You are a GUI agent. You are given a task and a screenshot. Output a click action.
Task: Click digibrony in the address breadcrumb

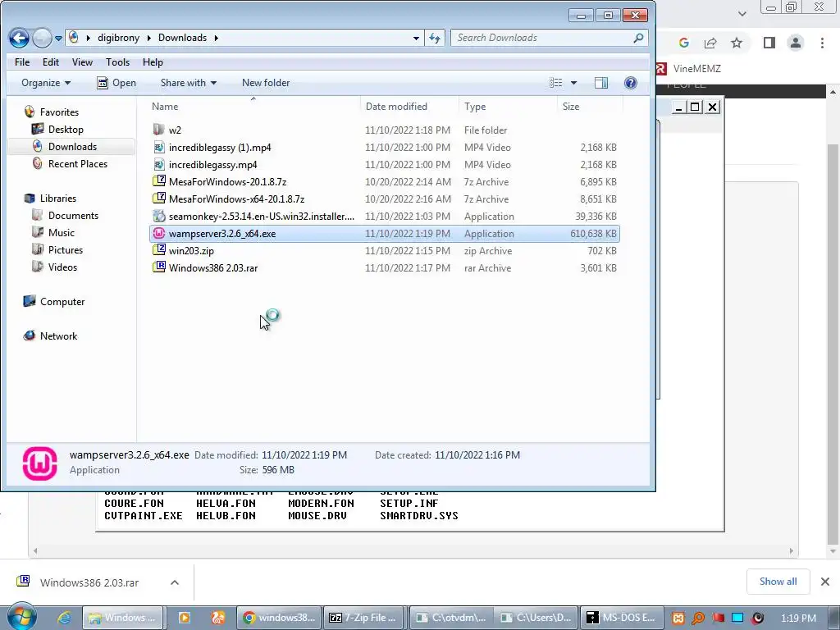pos(118,38)
